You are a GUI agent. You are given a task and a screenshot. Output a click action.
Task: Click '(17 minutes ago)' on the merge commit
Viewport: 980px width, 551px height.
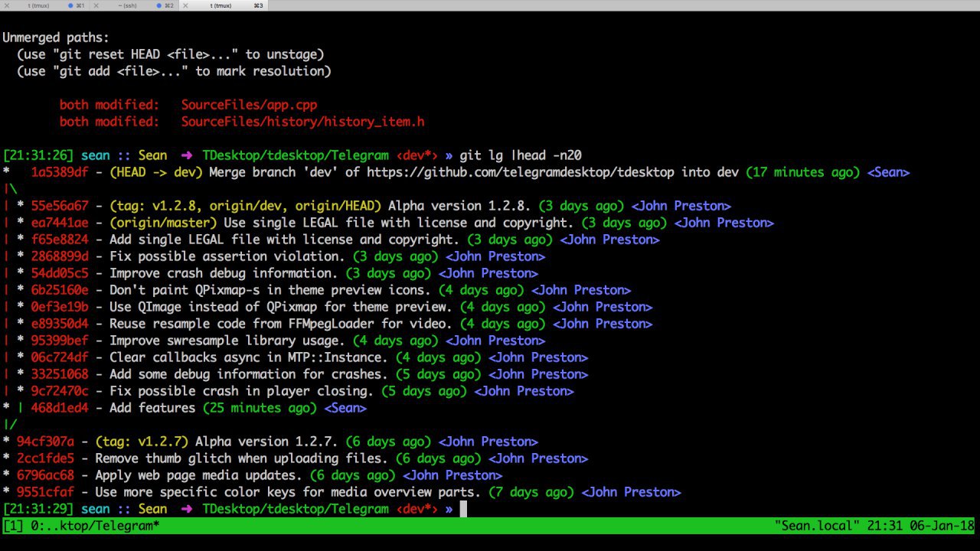[803, 172]
